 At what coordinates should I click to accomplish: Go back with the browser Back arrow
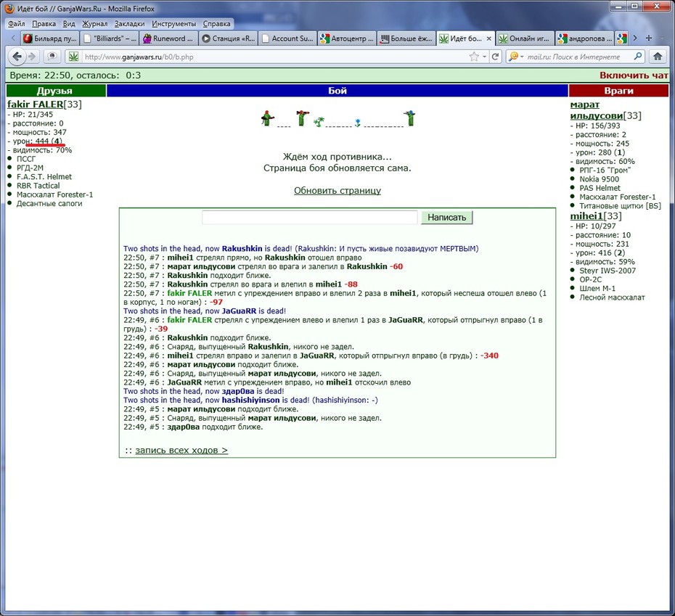[17, 57]
